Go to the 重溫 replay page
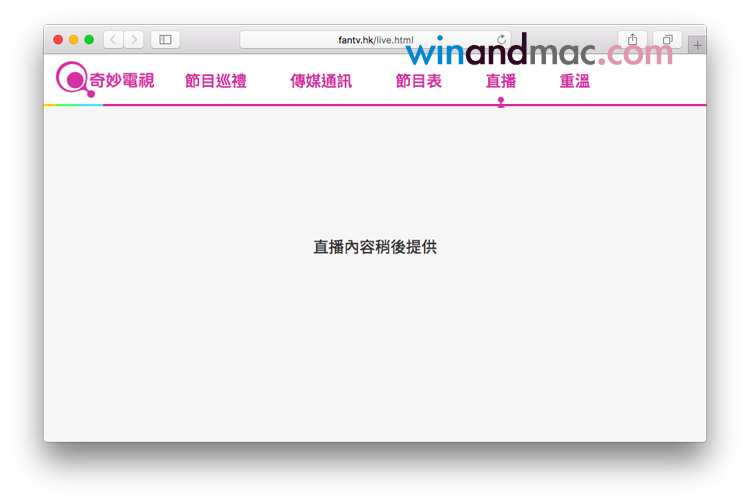This screenshot has height=504, width=750. [574, 81]
